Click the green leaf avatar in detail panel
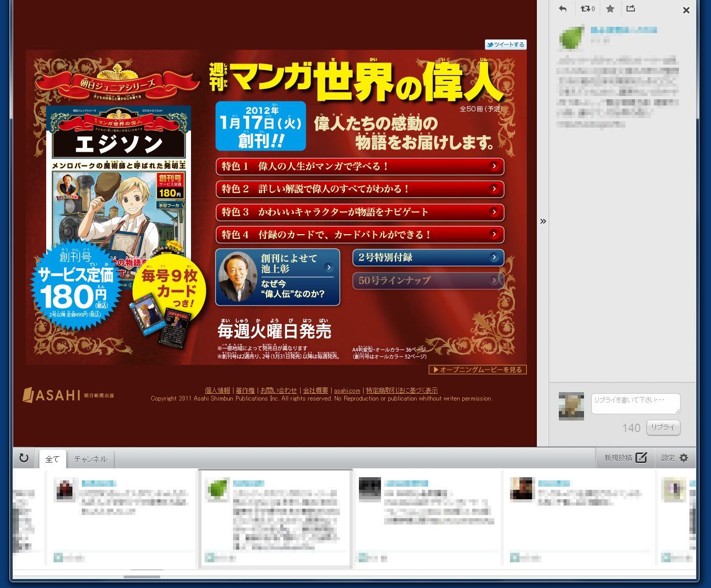The height and width of the screenshot is (588, 711). [x=571, y=38]
